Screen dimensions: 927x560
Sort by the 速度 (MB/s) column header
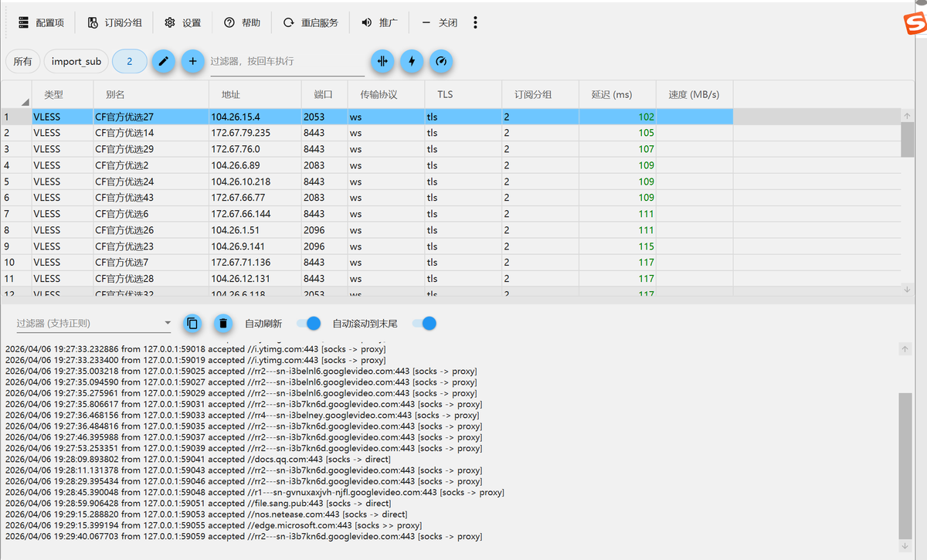point(694,94)
